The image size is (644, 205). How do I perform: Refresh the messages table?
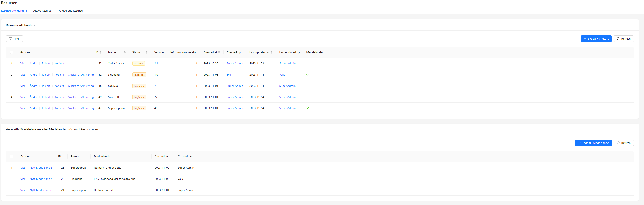tap(624, 143)
